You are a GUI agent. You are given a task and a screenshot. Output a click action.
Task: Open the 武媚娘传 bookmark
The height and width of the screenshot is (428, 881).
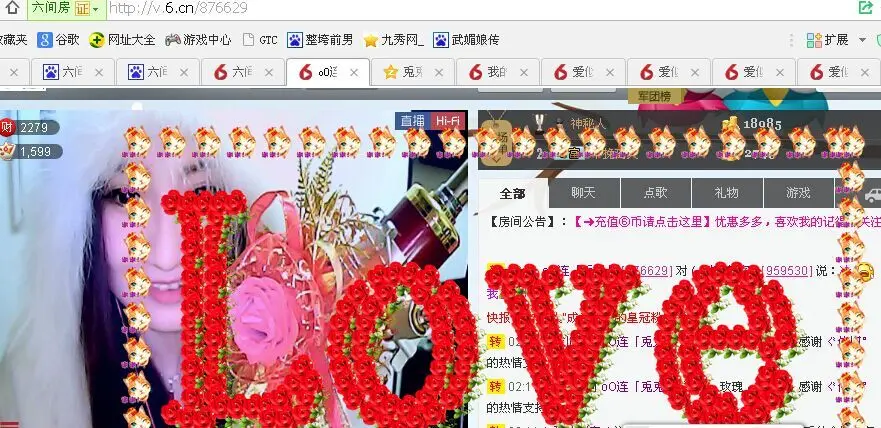466,40
